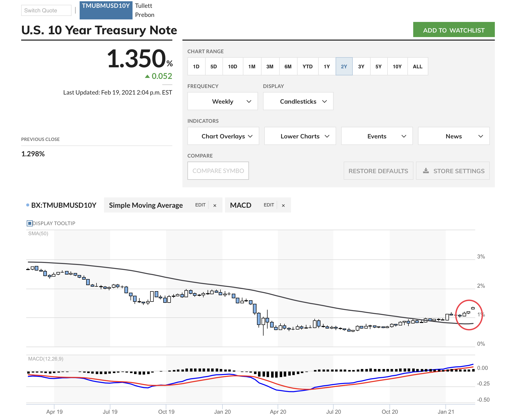Click the Store Settings download icon
516x420 pixels.
click(x=426, y=171)
